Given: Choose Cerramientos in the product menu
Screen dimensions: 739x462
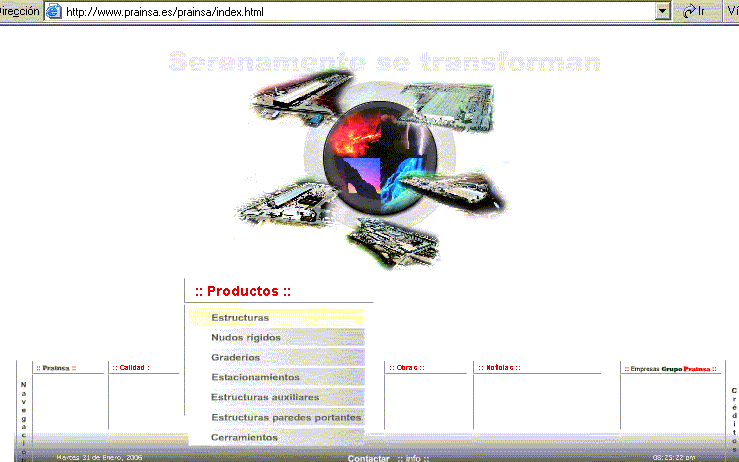Looking at the screenshot, I should click(x=277, y=437).
